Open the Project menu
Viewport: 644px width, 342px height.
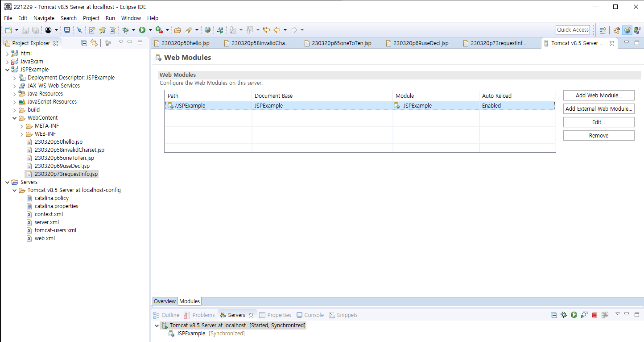tap(91, 18)
